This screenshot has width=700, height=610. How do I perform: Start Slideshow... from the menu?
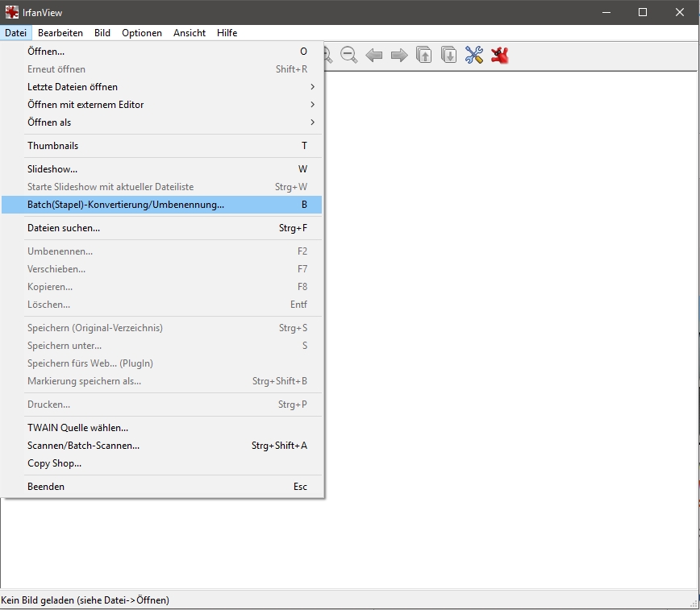tap(161, 168)
